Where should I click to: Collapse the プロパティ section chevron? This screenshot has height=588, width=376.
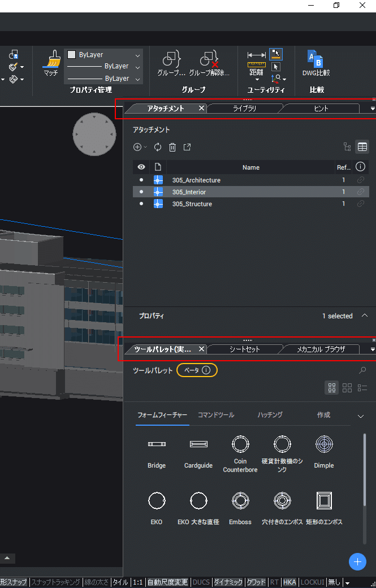click(364, 315)
